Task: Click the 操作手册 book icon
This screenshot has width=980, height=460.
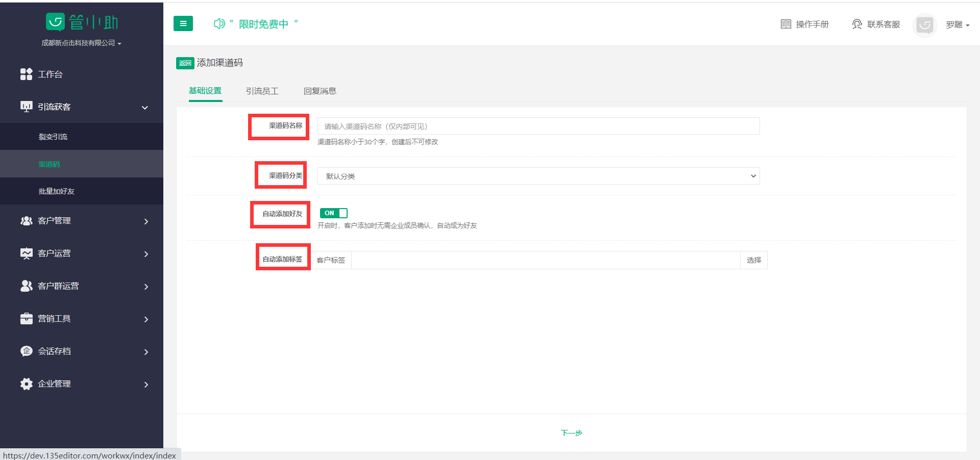Action: (786, 24)
